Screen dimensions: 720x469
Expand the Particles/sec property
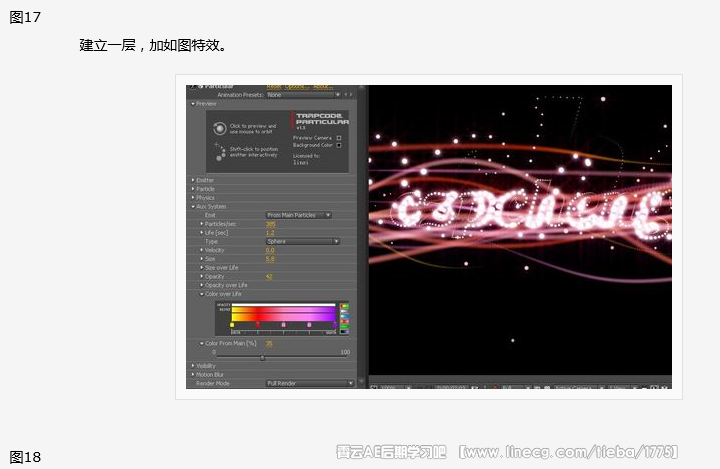[x=202, y=224]
